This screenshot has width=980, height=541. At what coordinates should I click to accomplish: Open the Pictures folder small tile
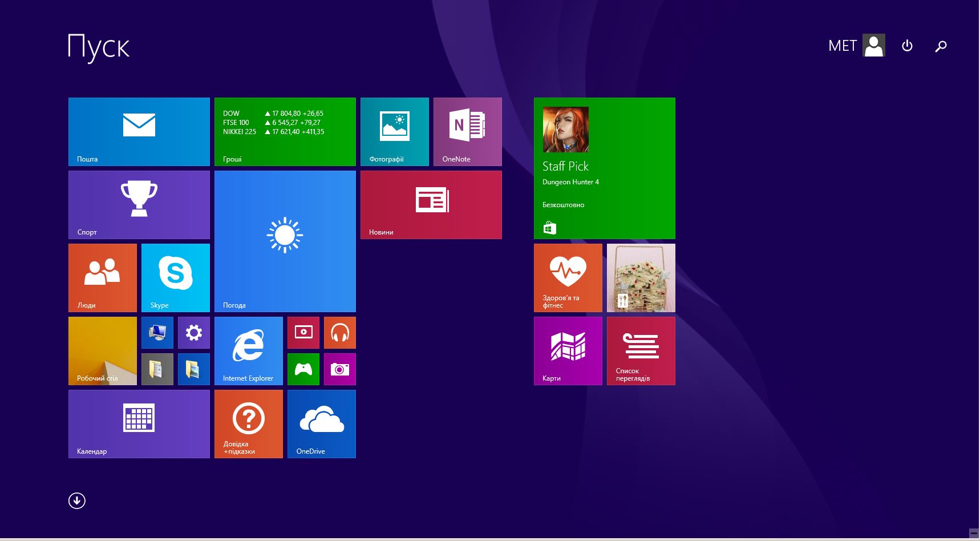pyautogui.click(x=194, y=369)
